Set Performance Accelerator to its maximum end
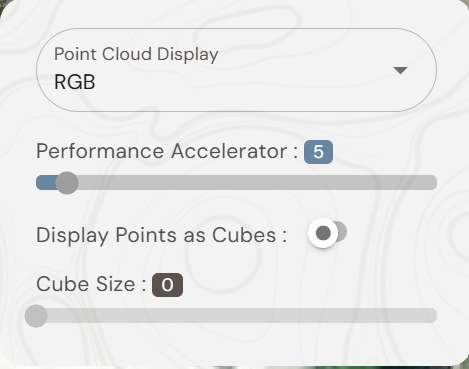Viewport: 469px width, 369px height. tap(434, 183)
